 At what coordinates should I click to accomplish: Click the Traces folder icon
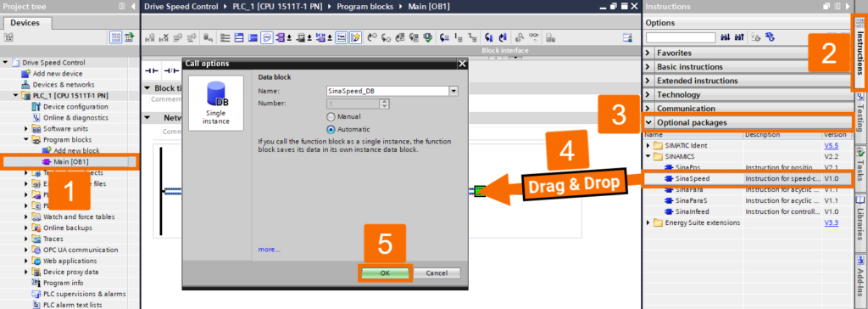click(36, 239)
